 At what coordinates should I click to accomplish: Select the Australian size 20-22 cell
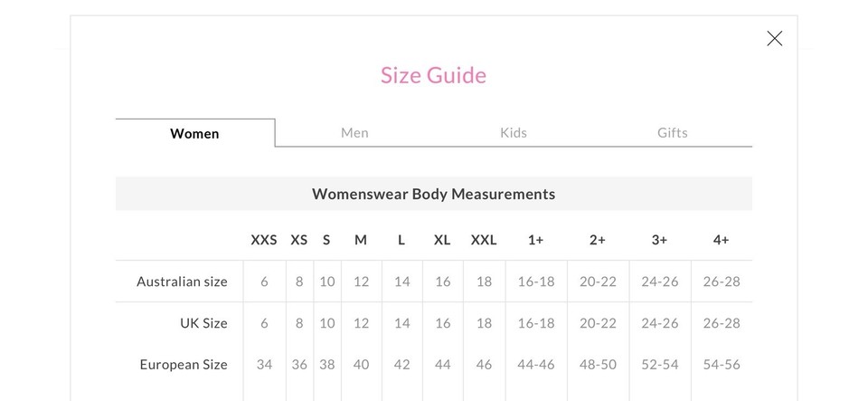click(x=598, y=282)
